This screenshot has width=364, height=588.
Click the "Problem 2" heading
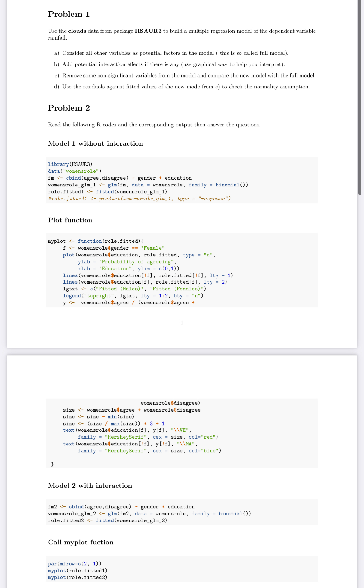click(69, 108)
